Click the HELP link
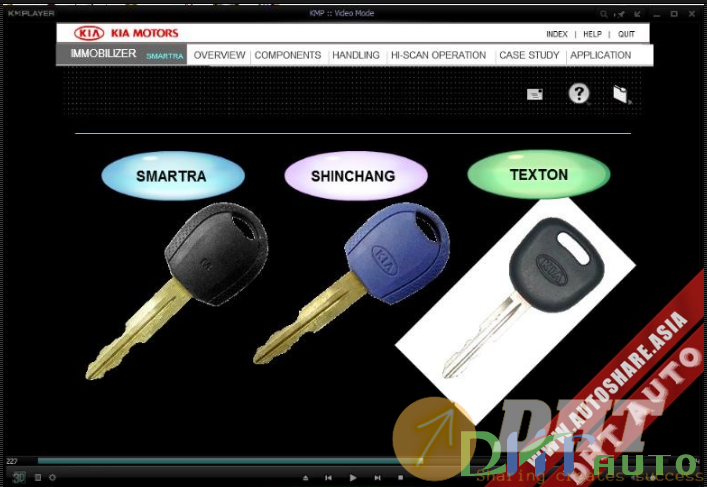This screenshot has width=707, height=487. click(x=592, y=34)
